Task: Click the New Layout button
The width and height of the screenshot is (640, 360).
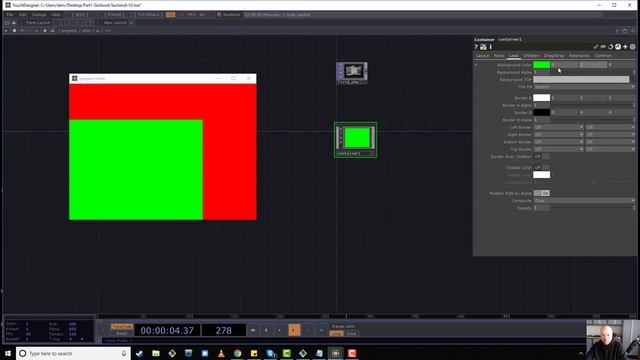Action: point(115,23)
